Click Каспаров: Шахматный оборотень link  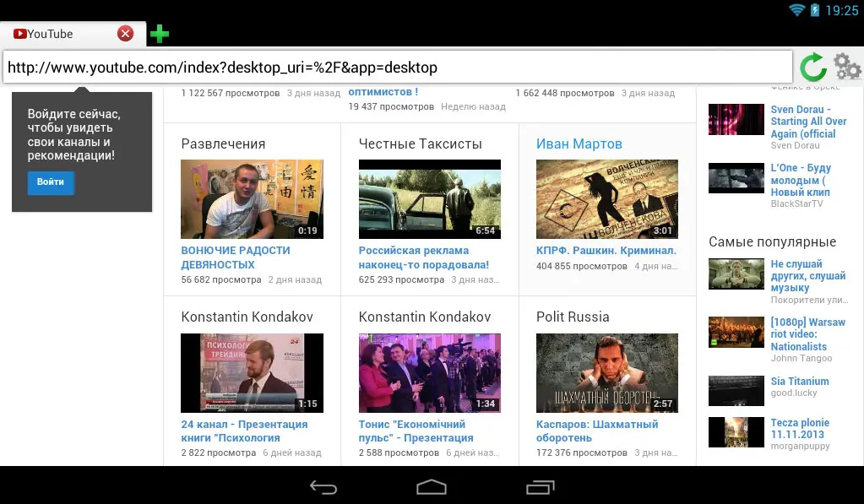[x=597, y=431]
